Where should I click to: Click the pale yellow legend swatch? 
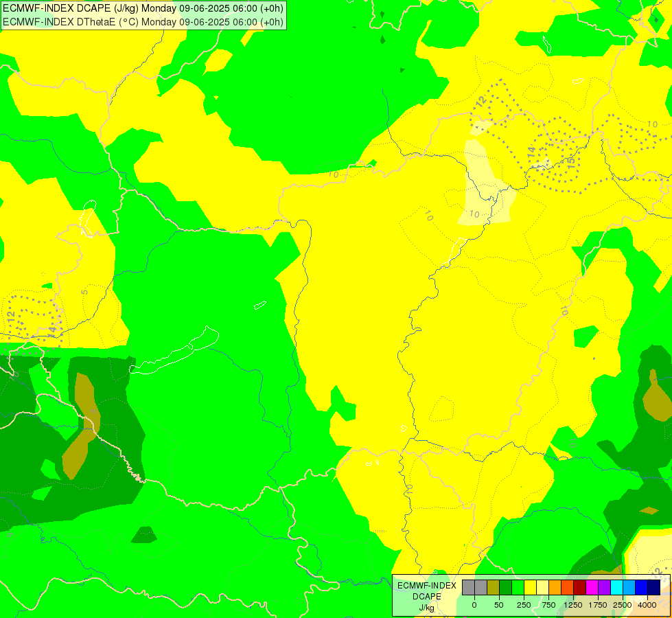pyautogui.click(x=542, y=588)
